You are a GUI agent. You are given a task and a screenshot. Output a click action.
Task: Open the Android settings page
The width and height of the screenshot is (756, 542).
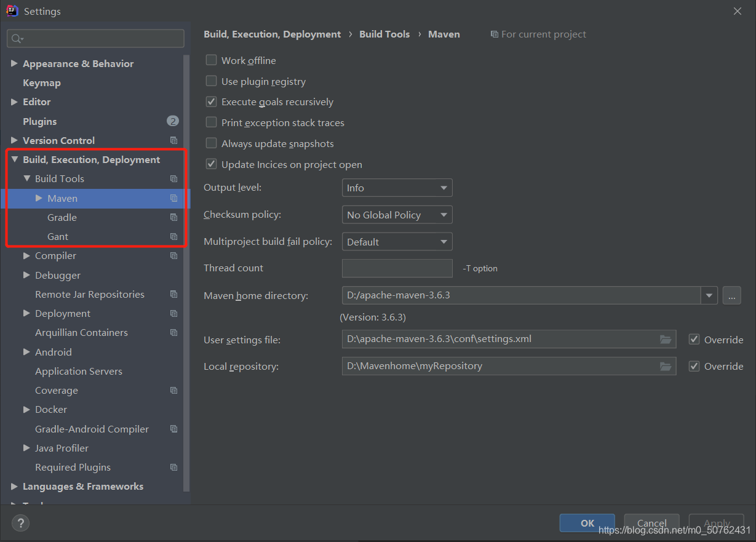pyautogui.click(x=54, y=352)
